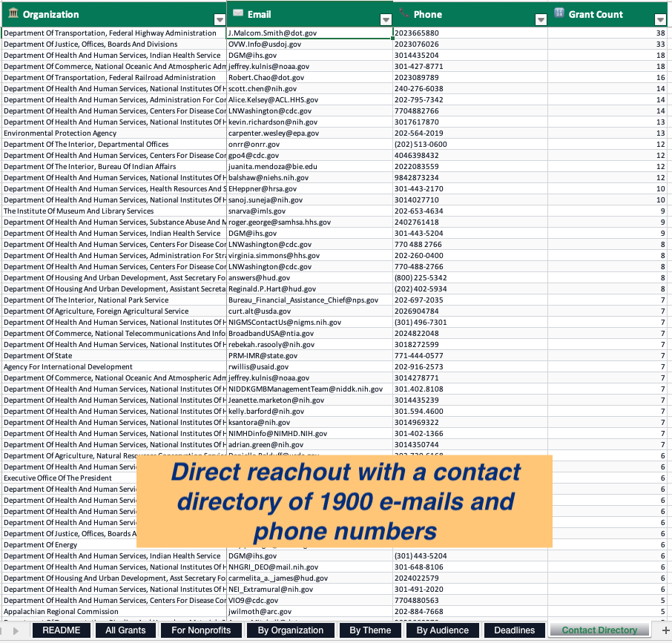Viewport: 672px width, 643px height.
Task: Select PRM-IMR@state.gov email cell
Action: click(309, 356)
